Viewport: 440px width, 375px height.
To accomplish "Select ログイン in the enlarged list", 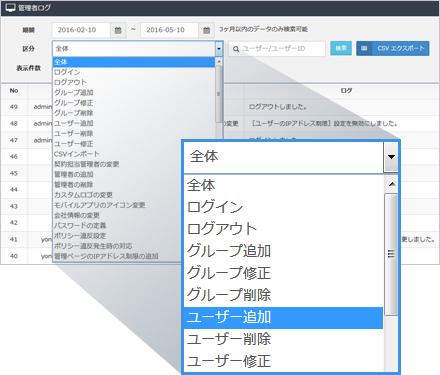I will point(283,207).
